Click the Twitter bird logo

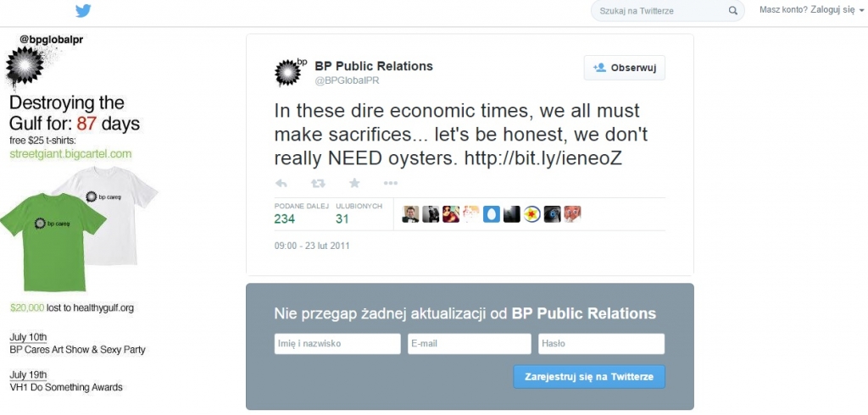[83, 11]
